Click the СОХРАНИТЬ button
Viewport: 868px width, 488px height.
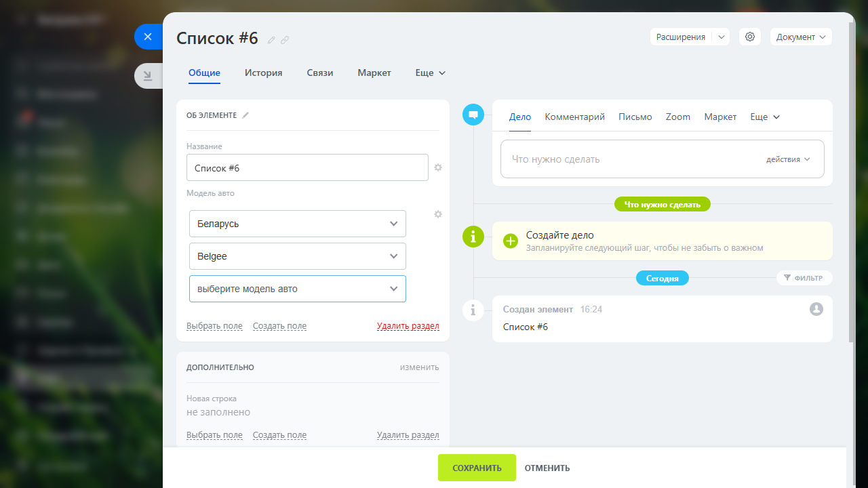[477, 468]
